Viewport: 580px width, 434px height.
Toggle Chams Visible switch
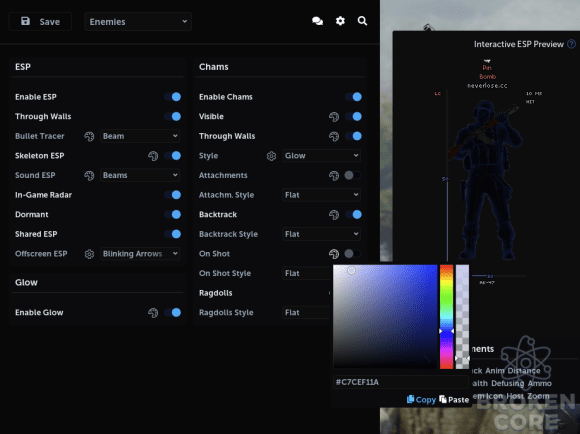pos(353,117)
